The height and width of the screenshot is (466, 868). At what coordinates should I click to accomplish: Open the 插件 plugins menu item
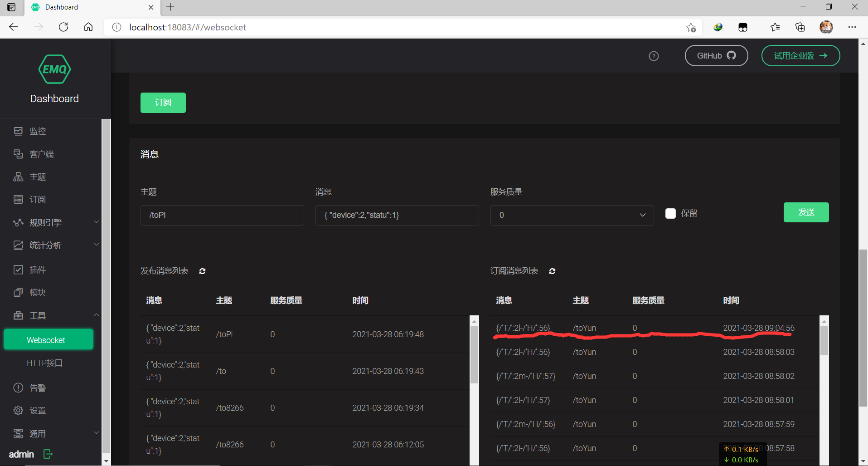[x=38, y=270]
